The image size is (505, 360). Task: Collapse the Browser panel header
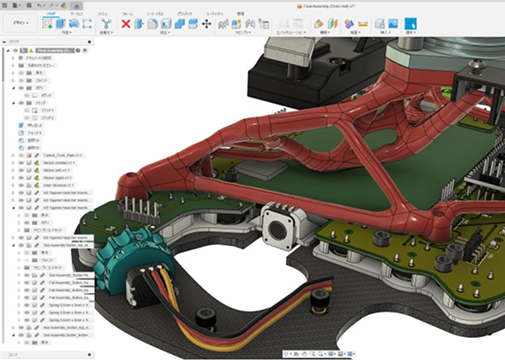(4, 42)
